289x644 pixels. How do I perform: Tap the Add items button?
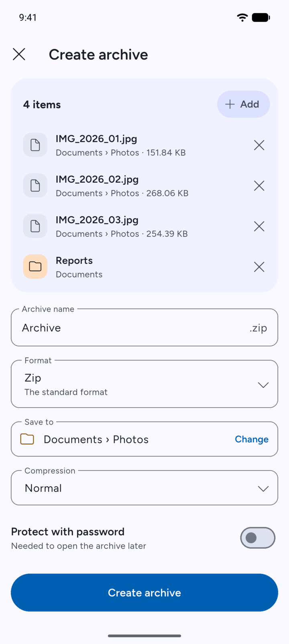coord(243,104)
